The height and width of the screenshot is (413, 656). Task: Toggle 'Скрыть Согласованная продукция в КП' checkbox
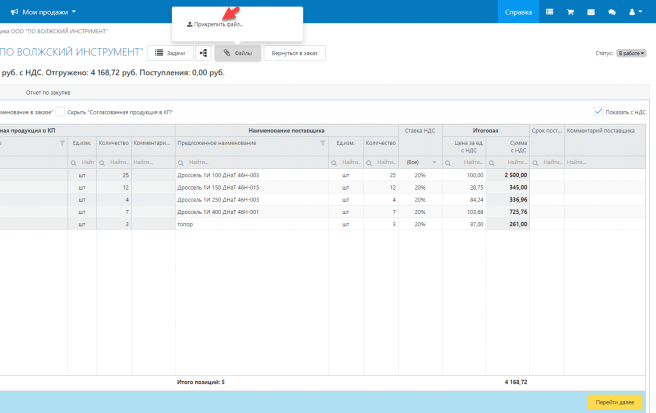click(x=60, y=111)
